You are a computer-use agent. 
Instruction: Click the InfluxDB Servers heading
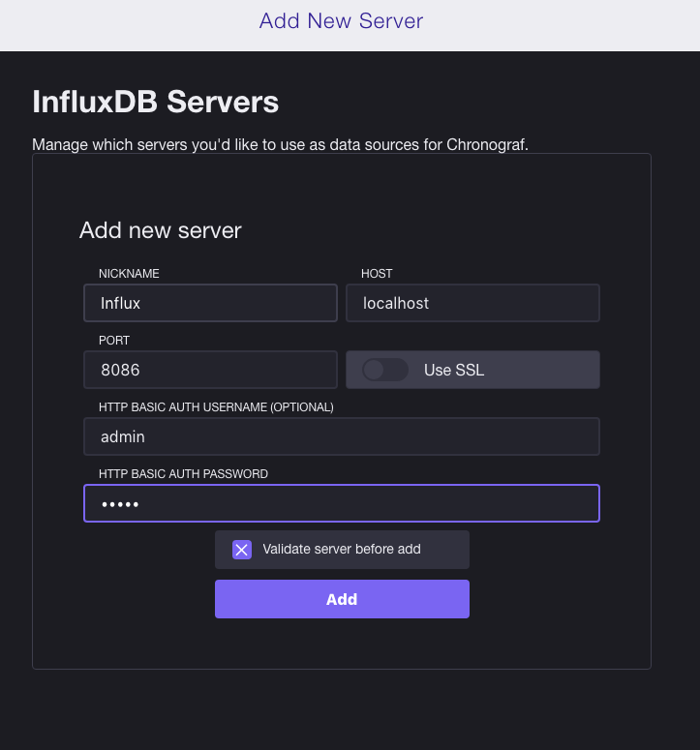[x=156, y=102]
